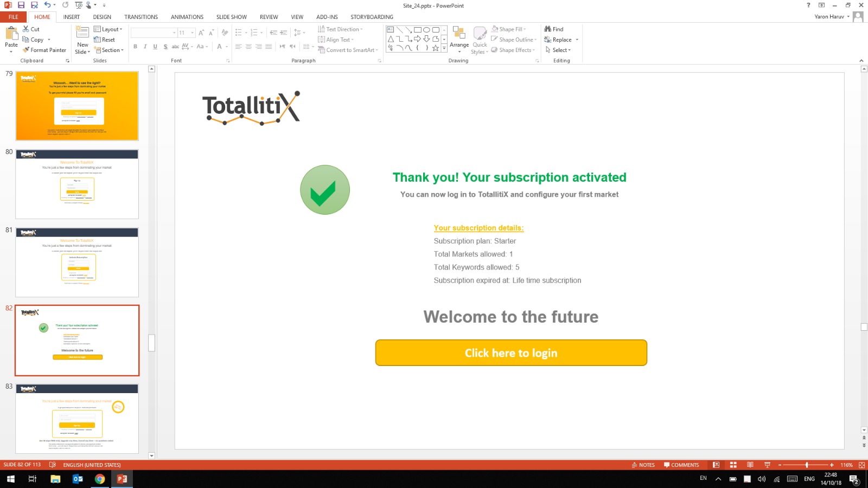Activate the Format Painter brush
Image resolution: width=868 pixels, height=488 pixels.
coord(44,50)
